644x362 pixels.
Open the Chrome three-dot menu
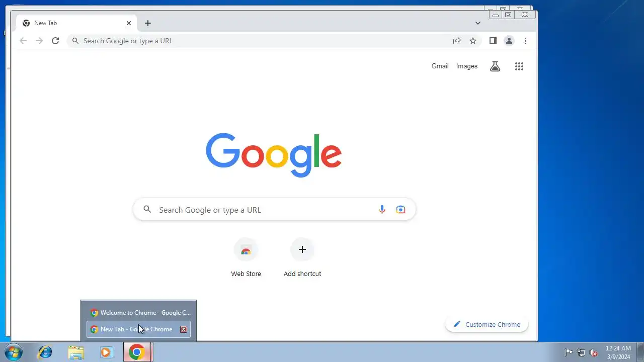525,41
